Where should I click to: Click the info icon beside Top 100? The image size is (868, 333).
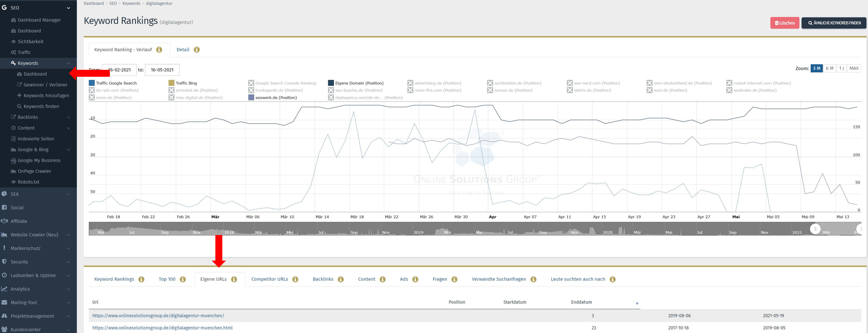coord(183,279)
